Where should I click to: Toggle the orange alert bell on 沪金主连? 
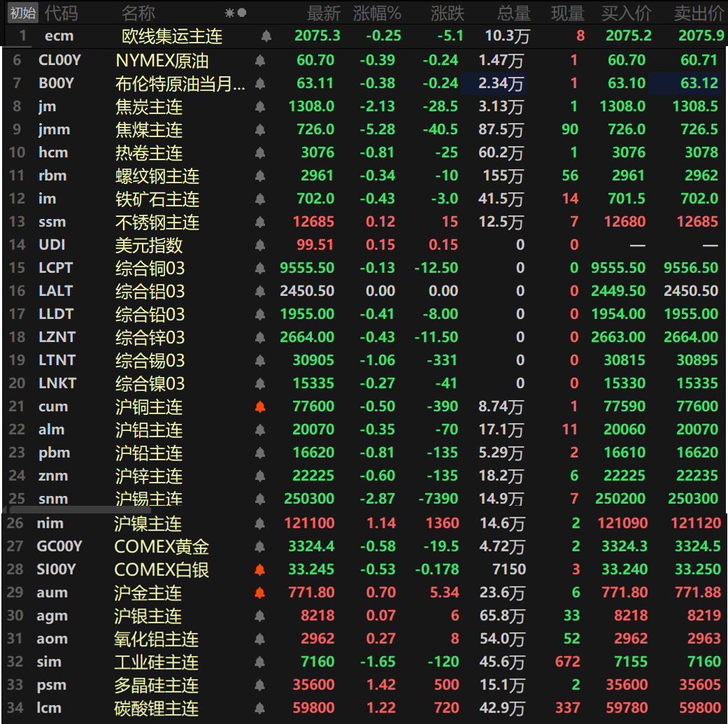[260, 593]
